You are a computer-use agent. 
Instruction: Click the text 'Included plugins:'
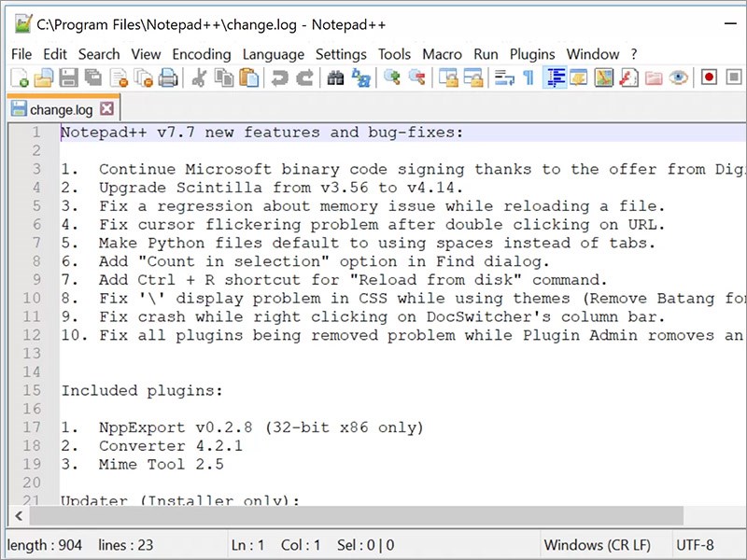coord(142,390)
